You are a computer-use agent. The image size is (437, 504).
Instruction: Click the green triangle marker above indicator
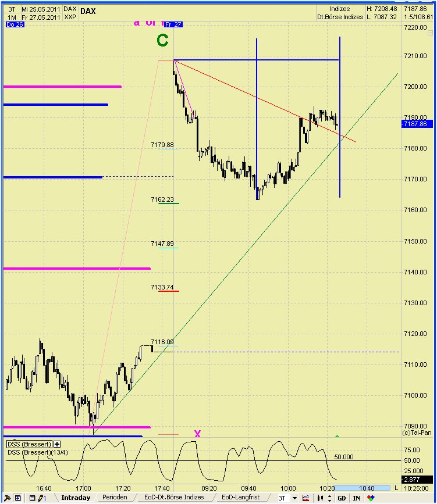(337, 435)
